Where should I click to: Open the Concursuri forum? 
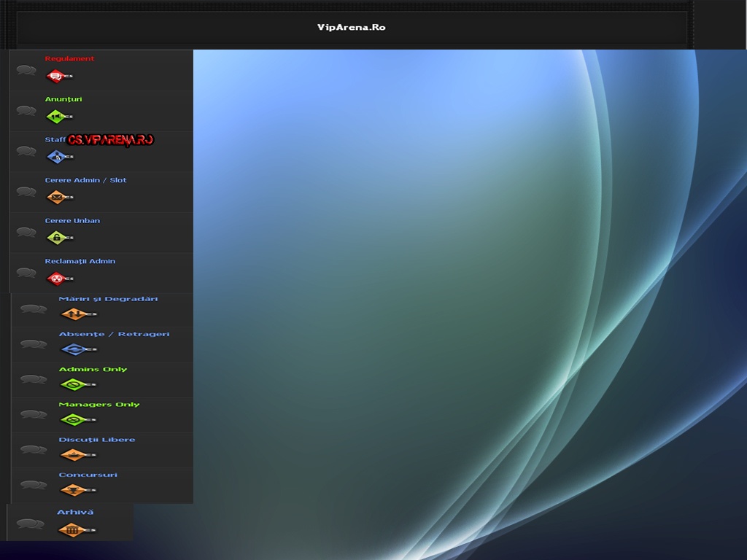click(88, 475)
